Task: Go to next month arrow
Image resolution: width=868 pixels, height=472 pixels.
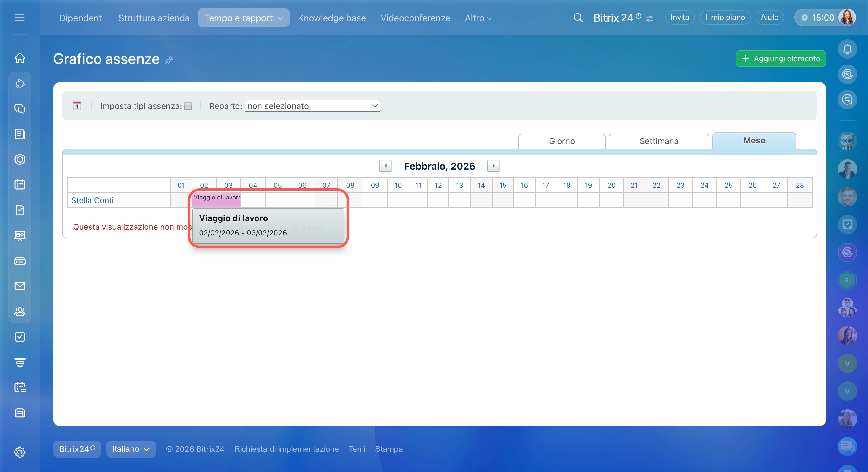Action: point(493,166)
